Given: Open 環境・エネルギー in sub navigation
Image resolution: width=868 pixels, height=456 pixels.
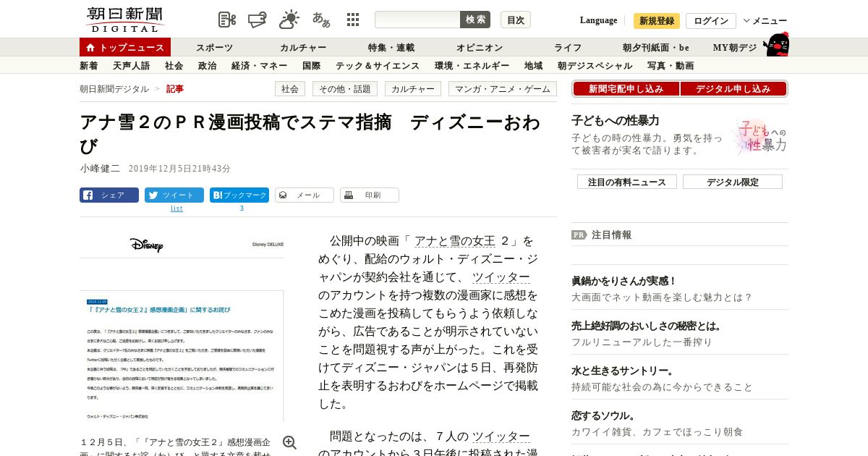Looking at the screenshot, I should [472, 66].
